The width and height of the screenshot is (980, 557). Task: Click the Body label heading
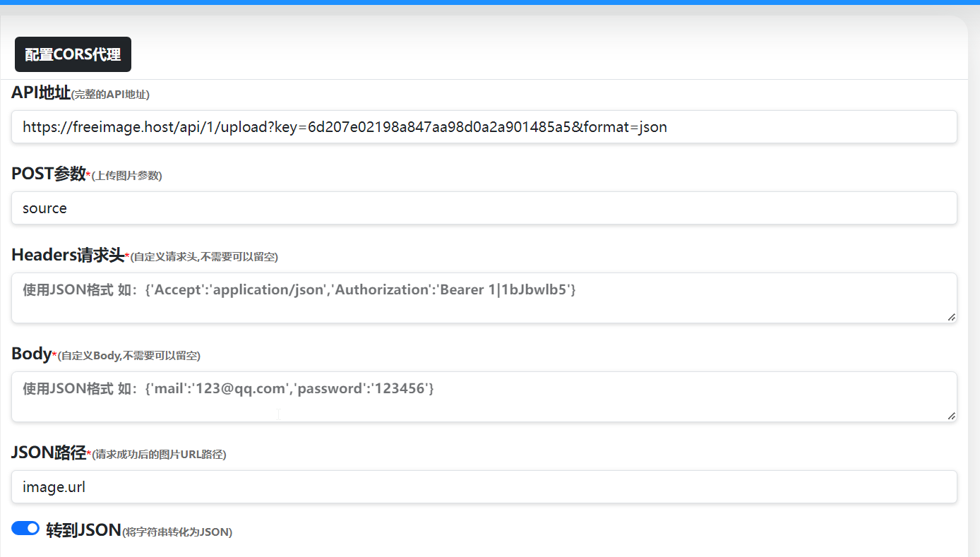[x=31, y=354]
